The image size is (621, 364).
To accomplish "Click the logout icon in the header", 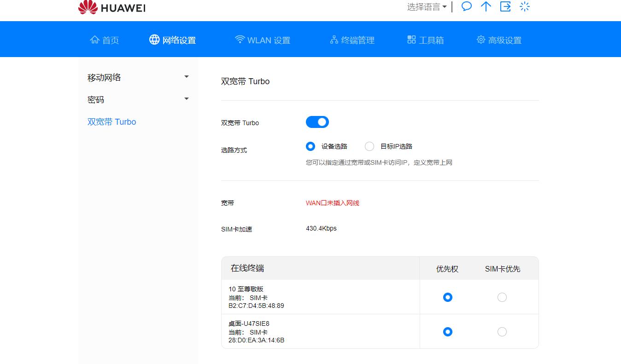I will 505,6.
